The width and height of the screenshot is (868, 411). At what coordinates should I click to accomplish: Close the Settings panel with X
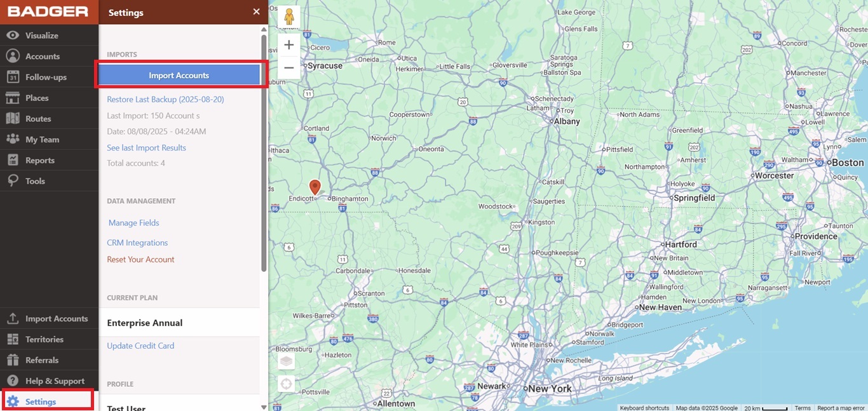(x=256, y=11)
